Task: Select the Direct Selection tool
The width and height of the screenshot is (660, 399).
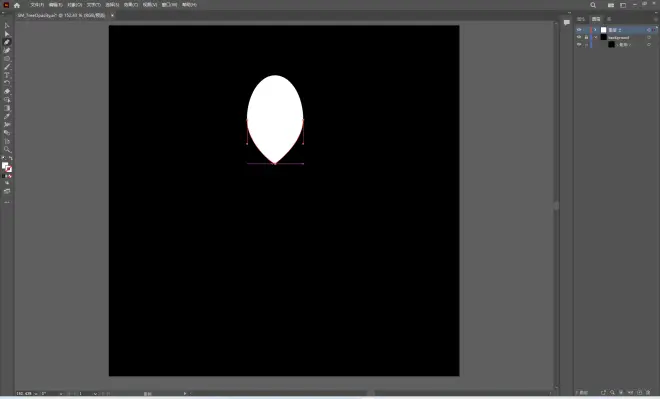Action: pos(7,34)
